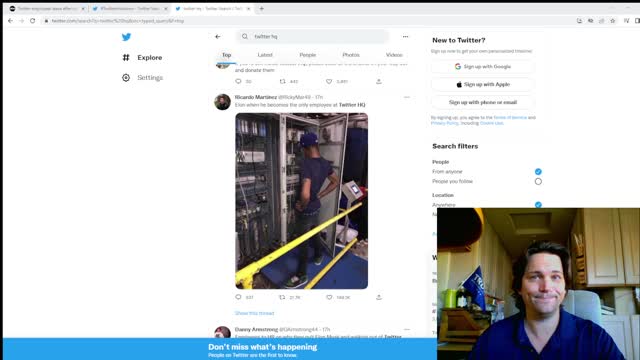Click the browser back button
The width and height of the screenshot is (640, 360).
tap(10, 21)
